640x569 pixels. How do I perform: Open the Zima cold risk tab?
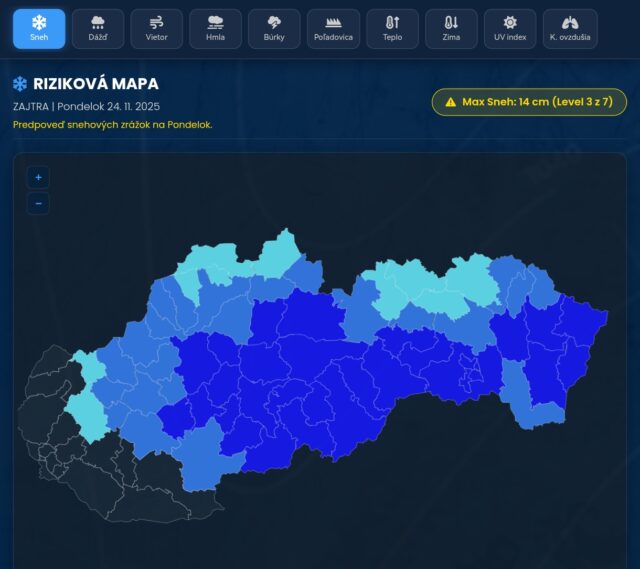(x=451, y=29)
